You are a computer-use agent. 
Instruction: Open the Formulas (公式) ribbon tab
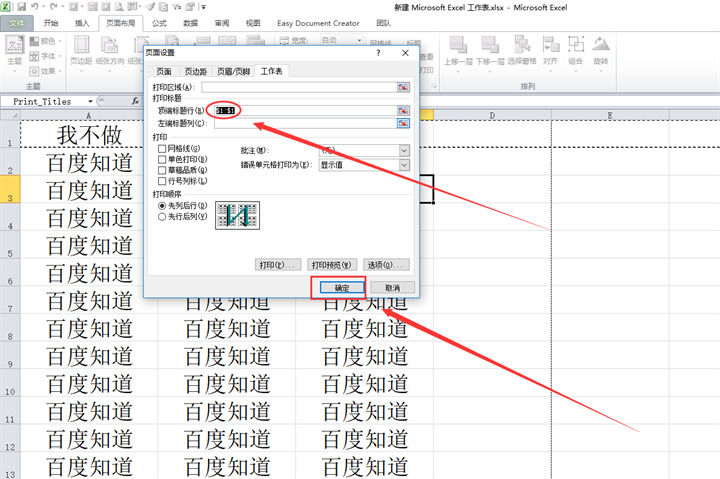point(159,23)
